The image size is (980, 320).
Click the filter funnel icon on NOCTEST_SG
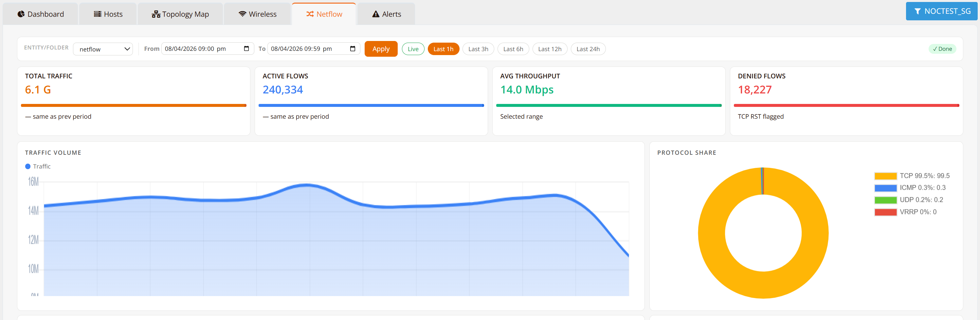(x=917, y=11)
